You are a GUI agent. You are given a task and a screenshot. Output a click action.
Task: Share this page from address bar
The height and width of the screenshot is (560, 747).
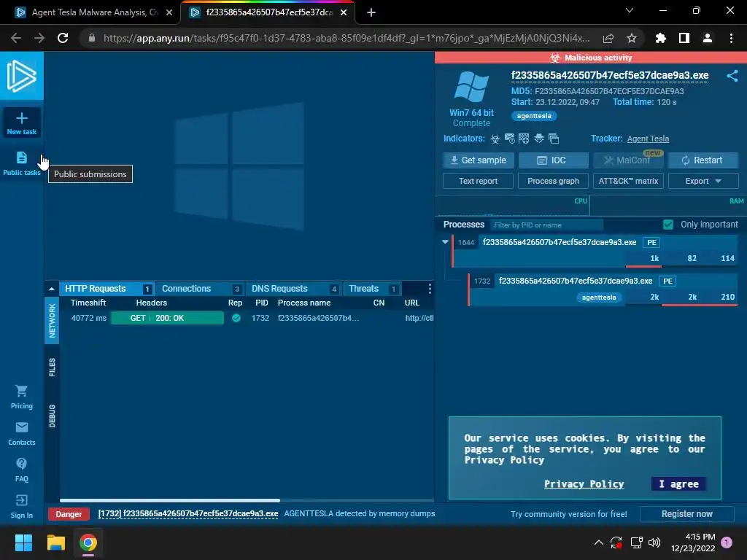click(x=608, y=38)
